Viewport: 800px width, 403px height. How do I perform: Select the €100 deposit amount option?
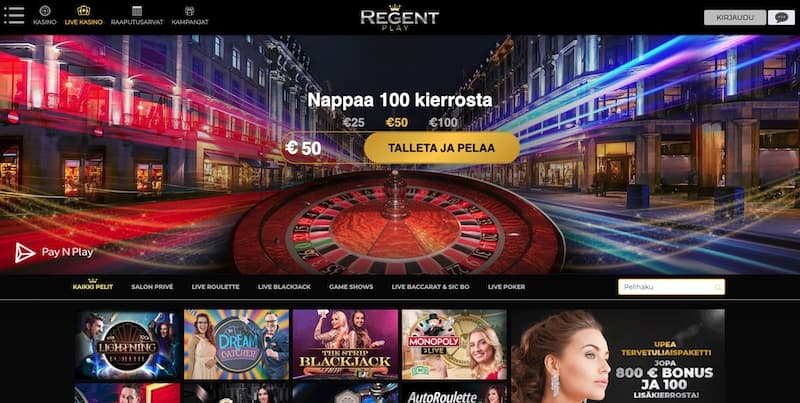pos(443,122)
